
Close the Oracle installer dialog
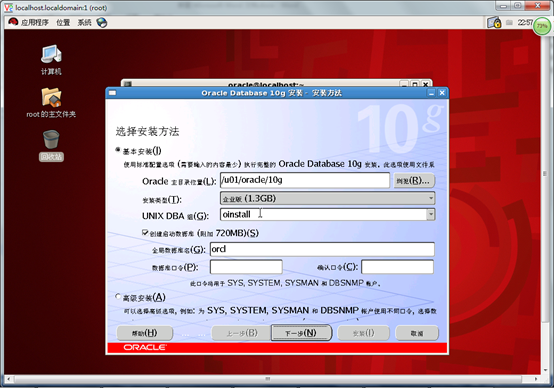tap(442, 93)
